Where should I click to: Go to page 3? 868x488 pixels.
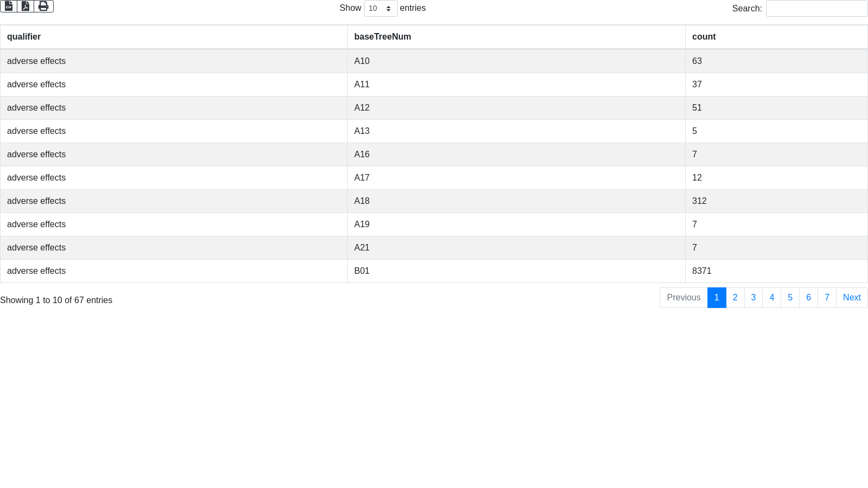[754, 298]
